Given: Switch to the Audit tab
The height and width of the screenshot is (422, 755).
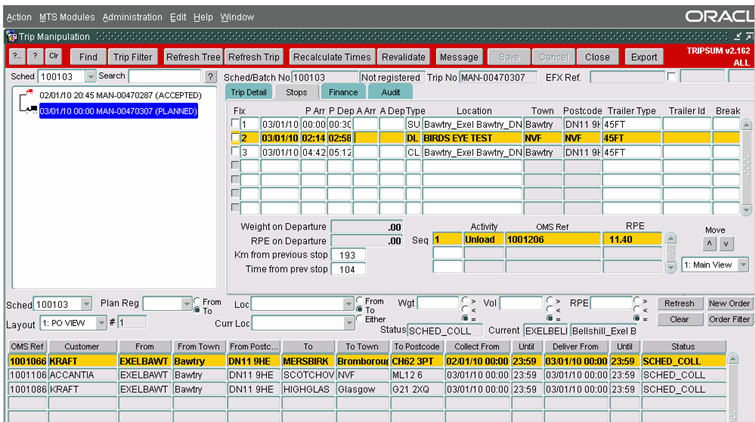Looking at the screenshot, I should 391,92.
